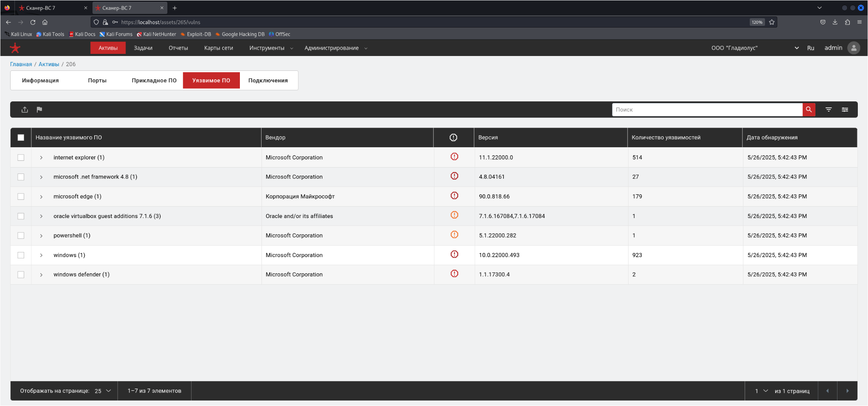The image size is (868, 406).
Task: Check the microsoft .net framework 4.8 checkbox
Action: [x=21, y=177]
